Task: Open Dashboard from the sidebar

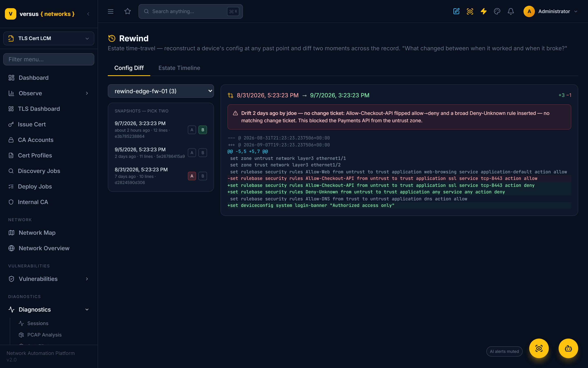Action: tap(49, 78)
